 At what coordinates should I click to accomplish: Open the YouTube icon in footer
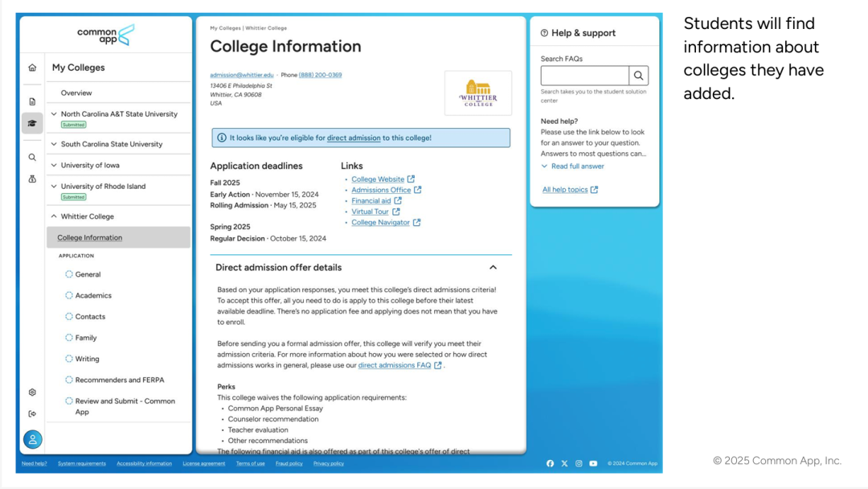point(593,463)
